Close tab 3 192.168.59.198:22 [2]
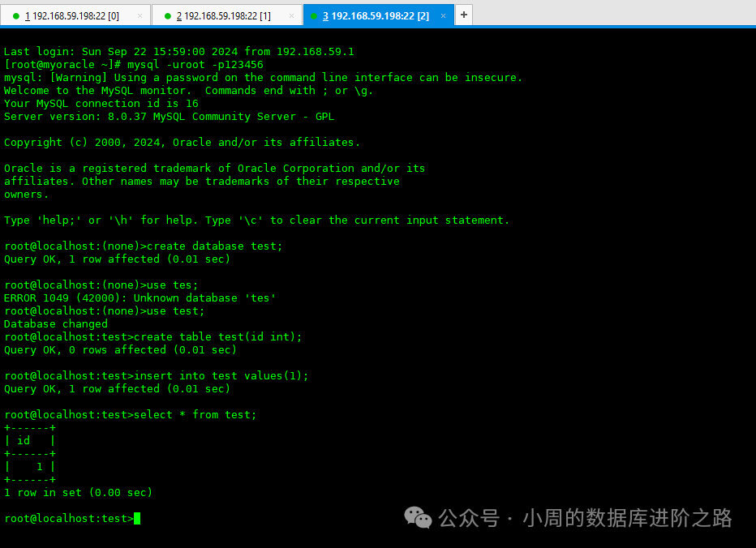The image size is (756, 548). click(443, 16)
